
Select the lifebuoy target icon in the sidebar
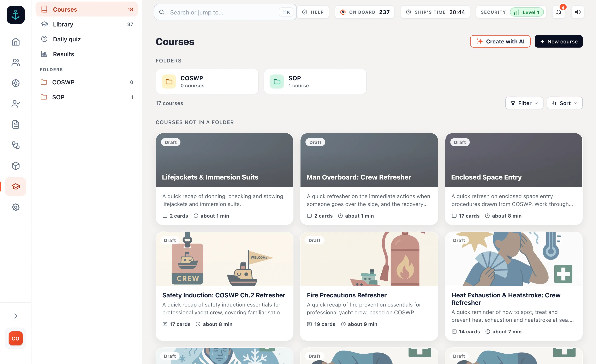[16, 83]
